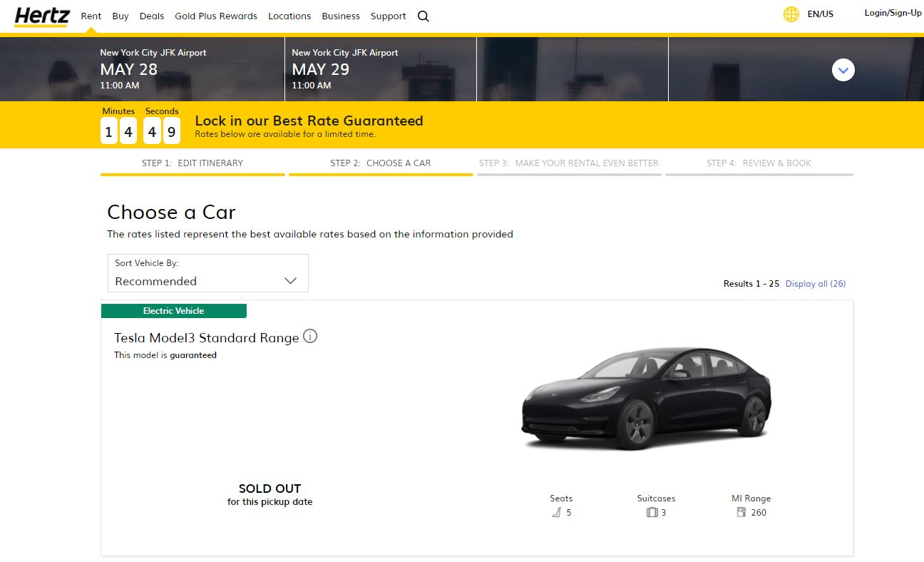Viewport: 924px width, 562px height.
Task: Open the Support menu
Action: point(389,16)
